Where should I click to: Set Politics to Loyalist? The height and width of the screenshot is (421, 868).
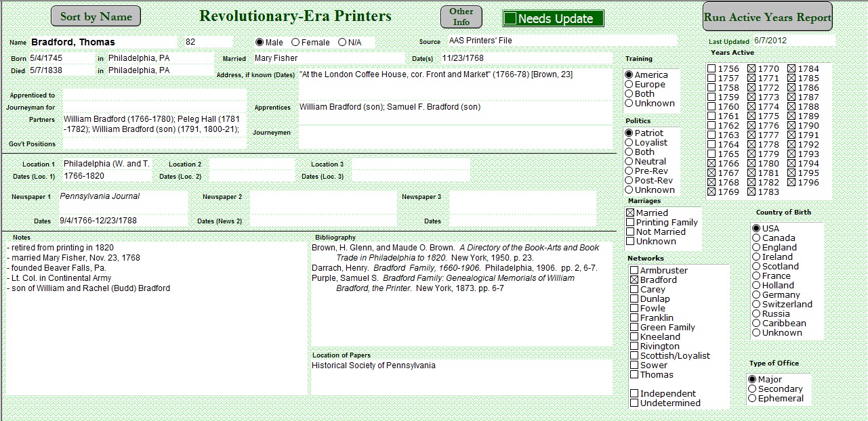click(x=629, y=143)
